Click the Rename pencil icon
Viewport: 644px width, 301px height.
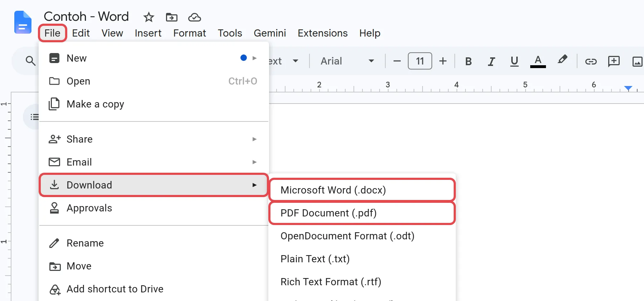[54, 243]
